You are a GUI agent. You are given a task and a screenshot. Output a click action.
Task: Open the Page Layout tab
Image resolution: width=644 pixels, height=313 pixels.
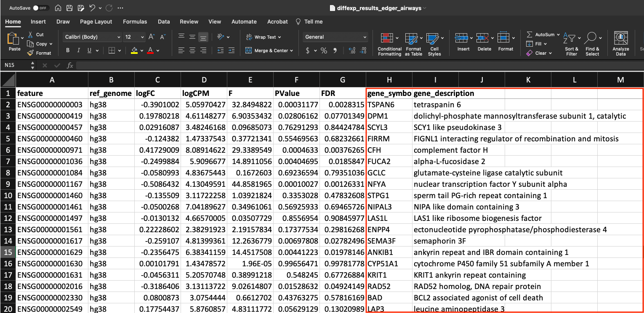point(96,21)
